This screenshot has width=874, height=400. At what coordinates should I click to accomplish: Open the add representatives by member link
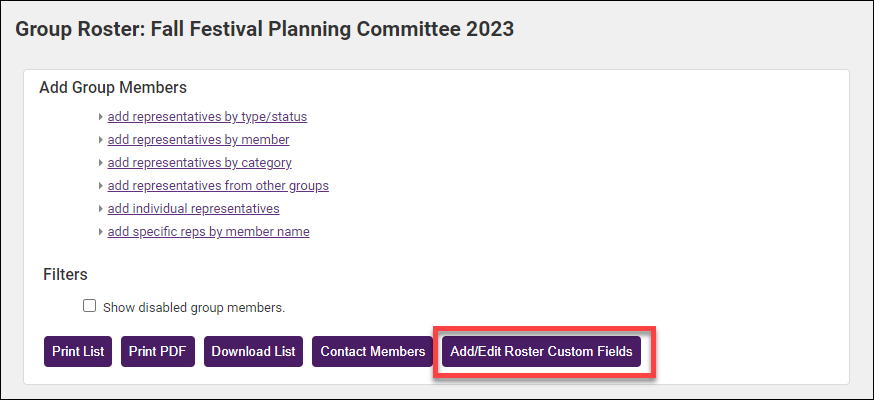198,140
